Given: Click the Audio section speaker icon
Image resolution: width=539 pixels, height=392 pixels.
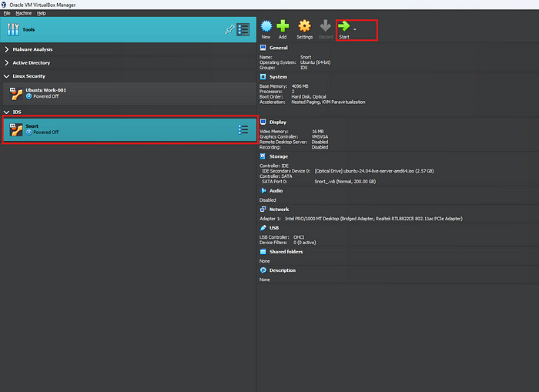Looking at the screenshot, I should tap(263, 190).
